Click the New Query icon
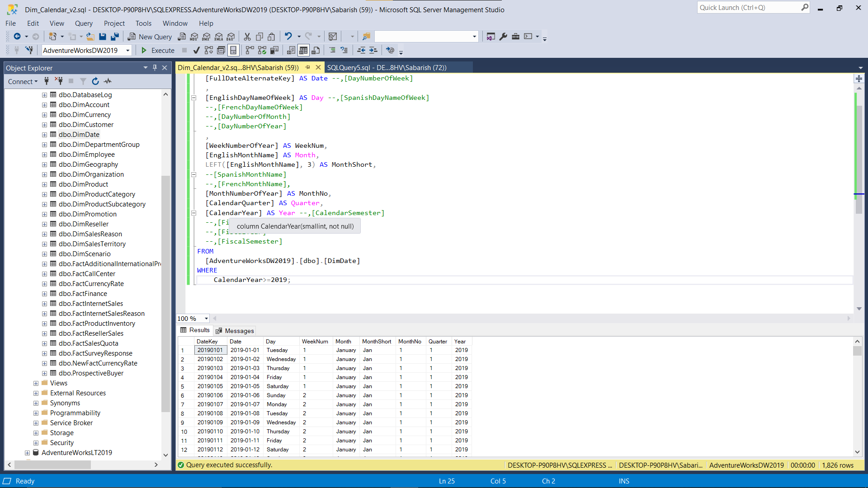 pos(149,37)
